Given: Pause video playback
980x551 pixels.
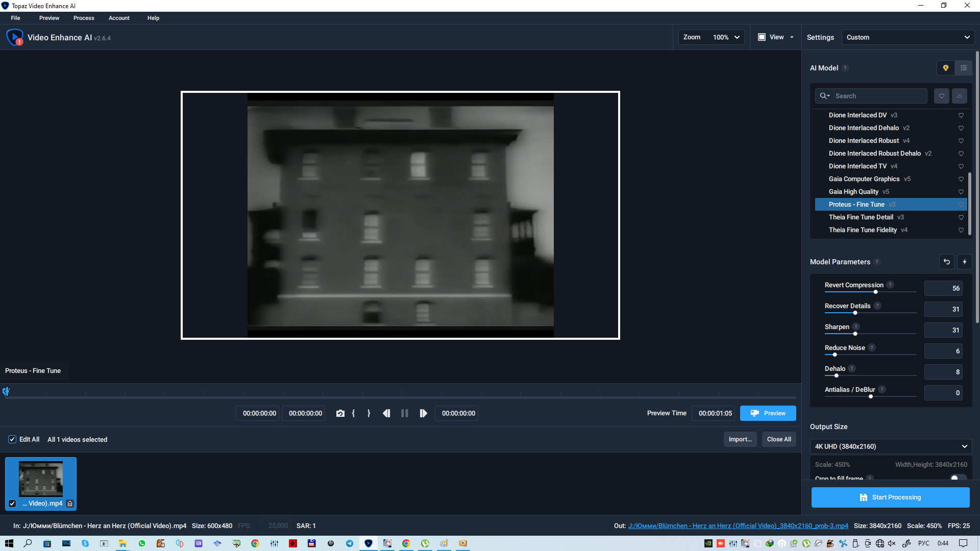Looking at the screenshot, I should [405, 413].
